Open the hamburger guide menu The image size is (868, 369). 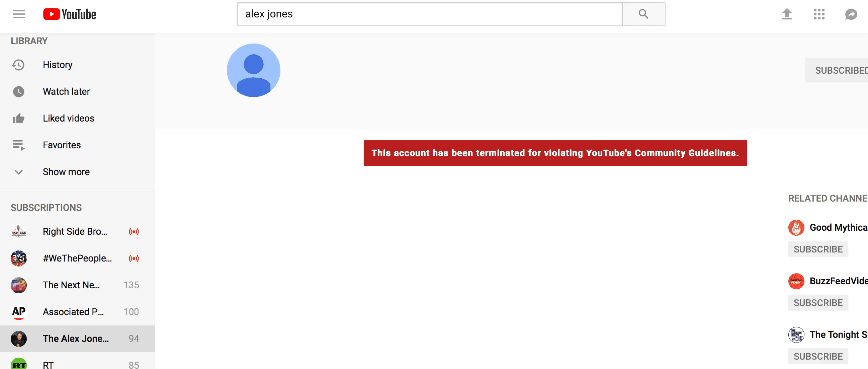tap(18, 14)
